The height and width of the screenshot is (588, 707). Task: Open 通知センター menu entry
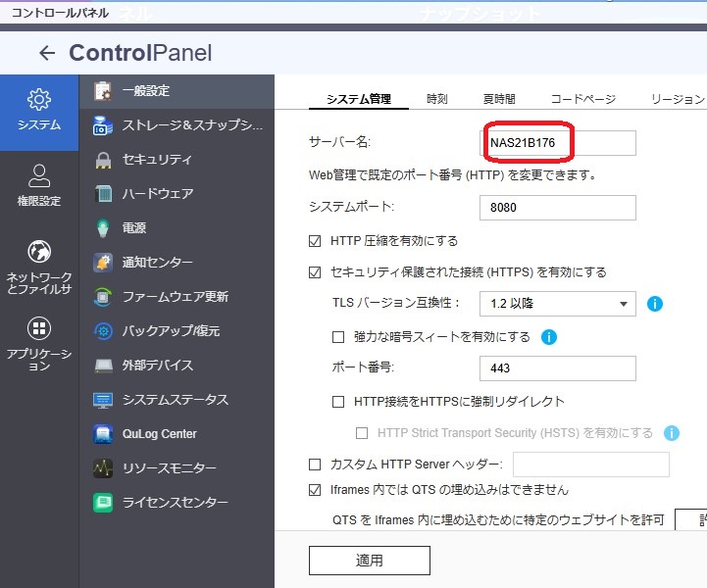177,263
